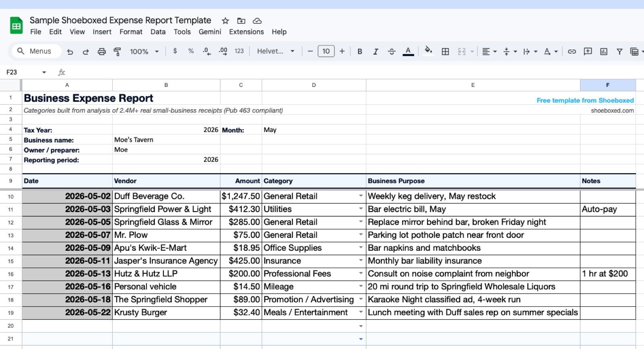Screen dimensions: 644x349
Task: Select the Paint format tool
Action: click(117, 52)
